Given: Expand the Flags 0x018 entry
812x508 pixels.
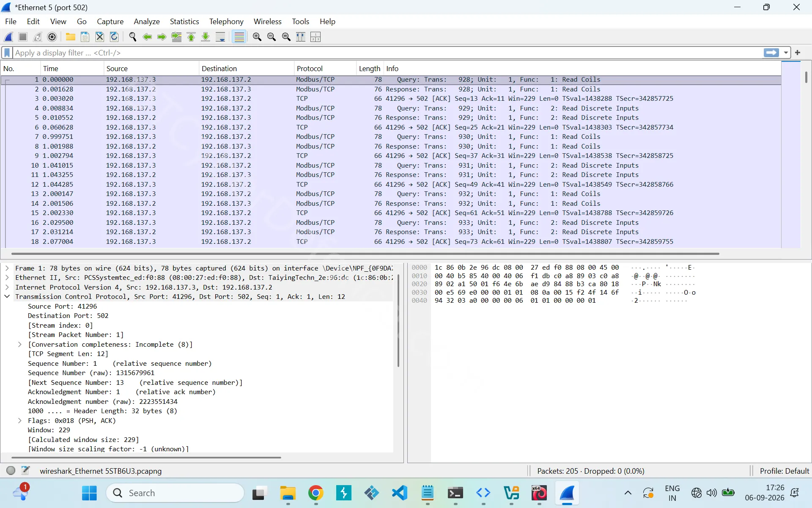Looking at the screenshot, I should click(x=20, y=421).
